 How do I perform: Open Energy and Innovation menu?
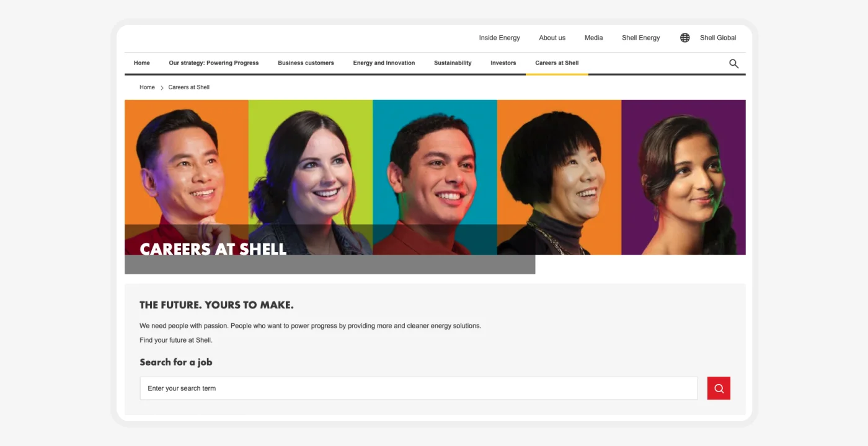pos(384,63)
